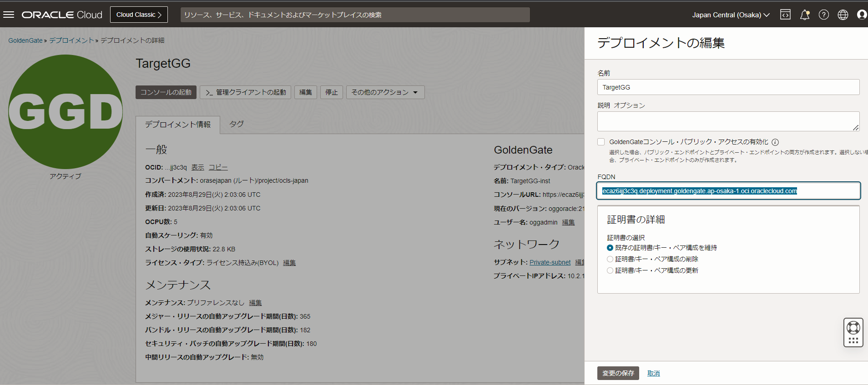Click the 自動スケーリング: 有効 text
Image resolution: width=868 pixels, height=385 pixels.
click(179, 235)
